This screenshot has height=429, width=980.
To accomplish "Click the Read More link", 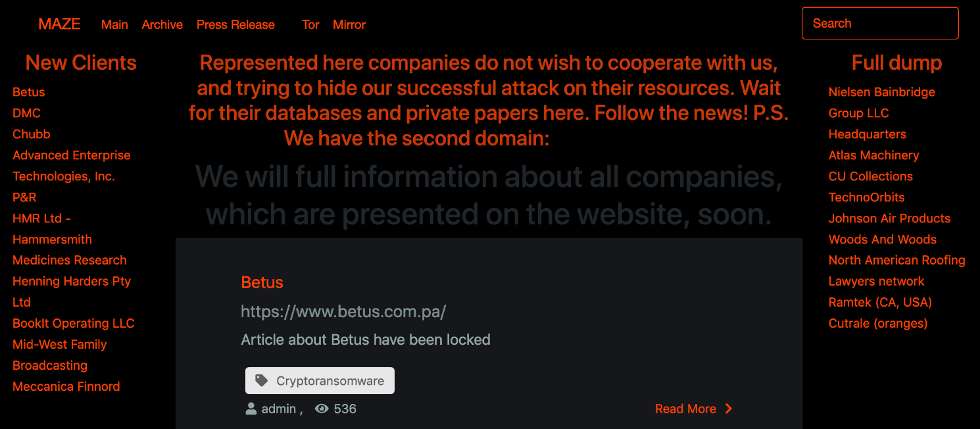I will (685, 409).
